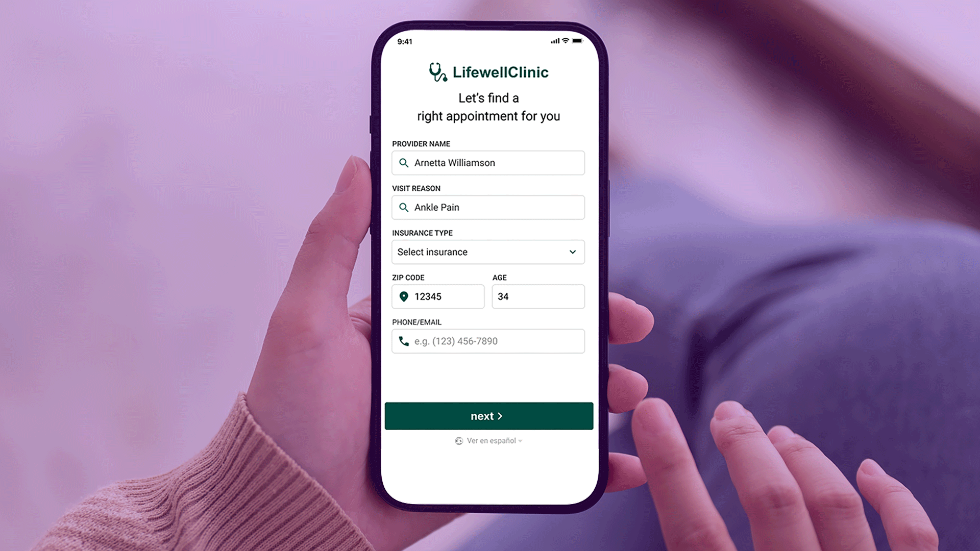
Task: Click the next button to proceed
Action: (488, 416)
